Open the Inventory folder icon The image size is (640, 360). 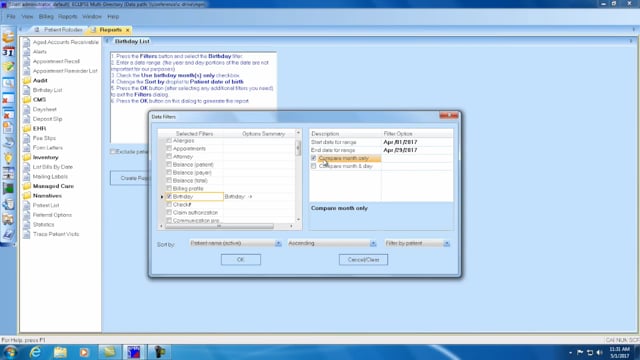[x=27, y=157]
